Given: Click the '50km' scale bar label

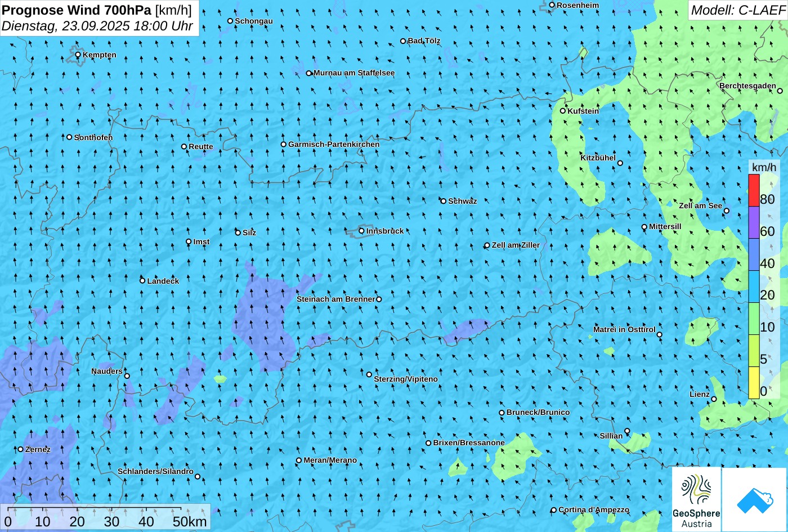Looking at the screenshot, I should coord(190,521).
